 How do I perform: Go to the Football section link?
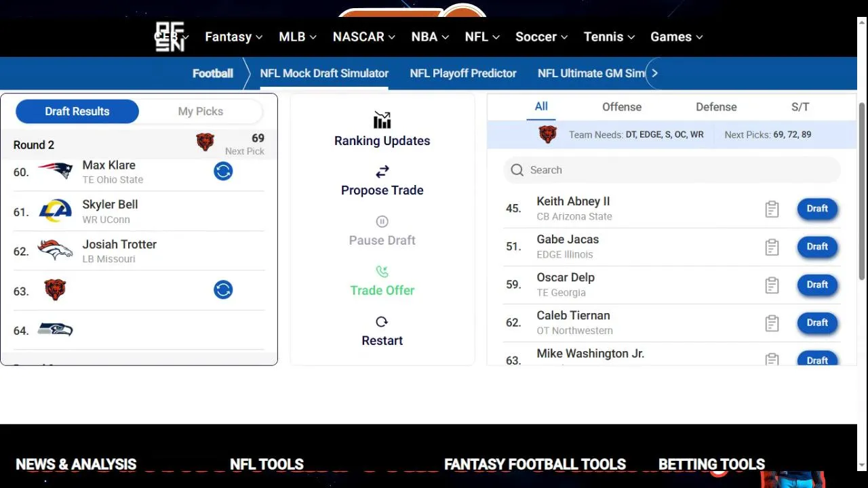tap(212, 73)
